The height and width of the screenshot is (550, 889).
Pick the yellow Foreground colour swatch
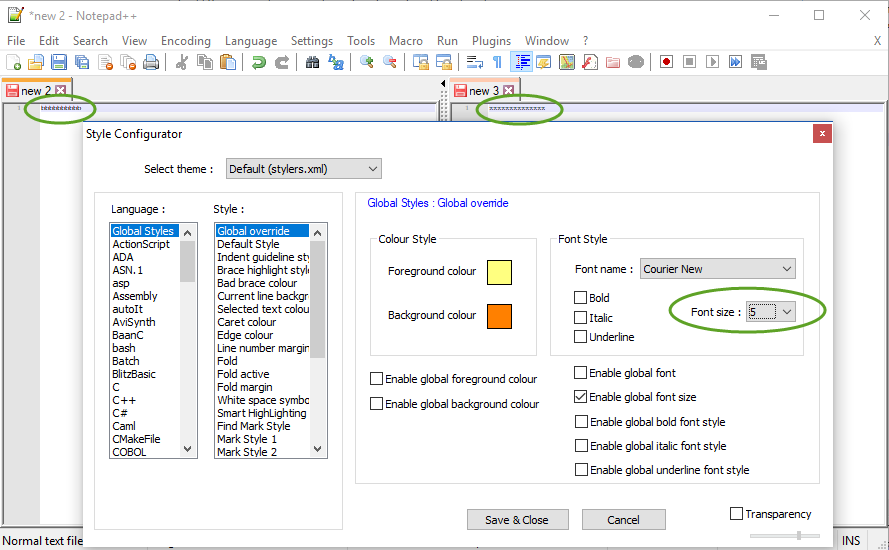[499, 272]
